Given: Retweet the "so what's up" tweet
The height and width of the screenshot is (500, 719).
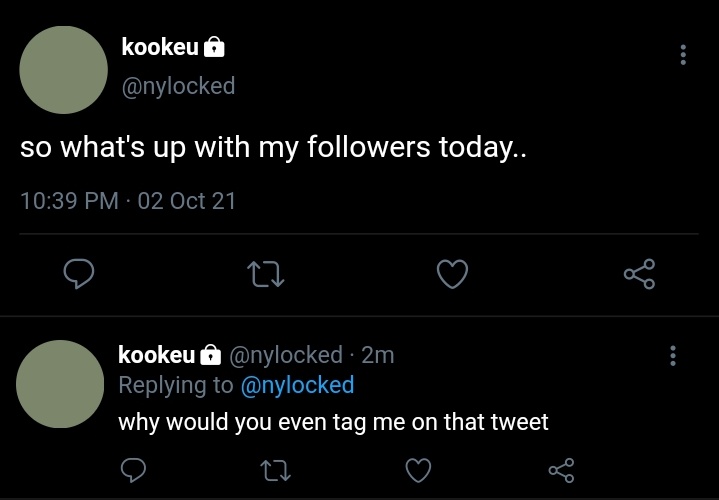Looking at the screenshot, I should [x=265, y=274].
